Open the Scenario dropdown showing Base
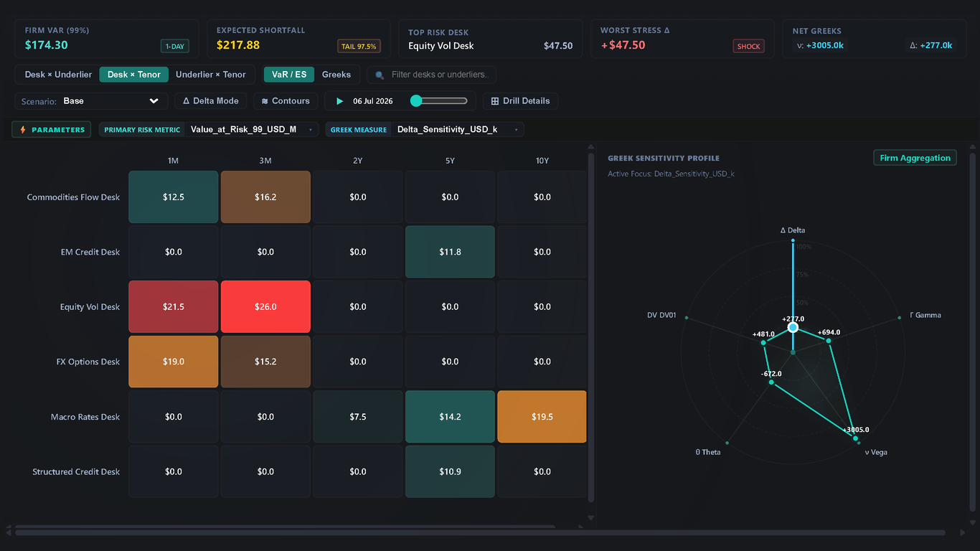The width and height of the screenshot is (980, 551). pos(91,101)
